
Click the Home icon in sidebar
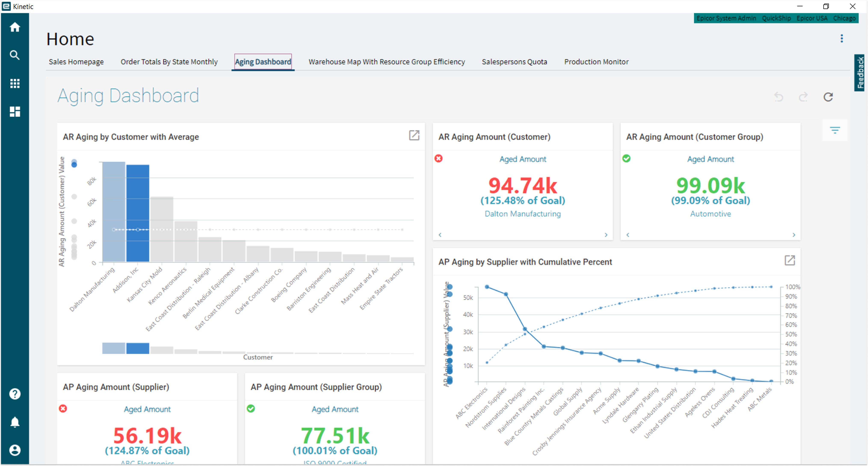(x=15, y=27)
